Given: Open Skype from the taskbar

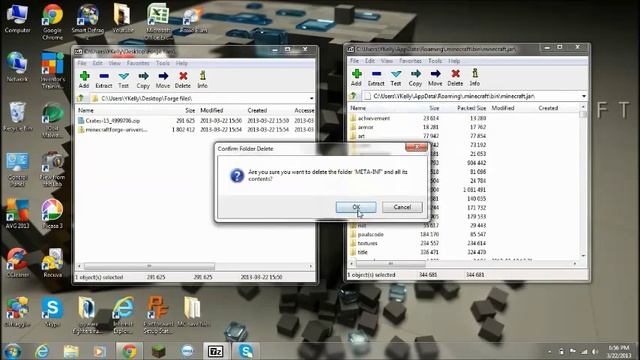Looking at the screenshot, I should pos(245,351).
